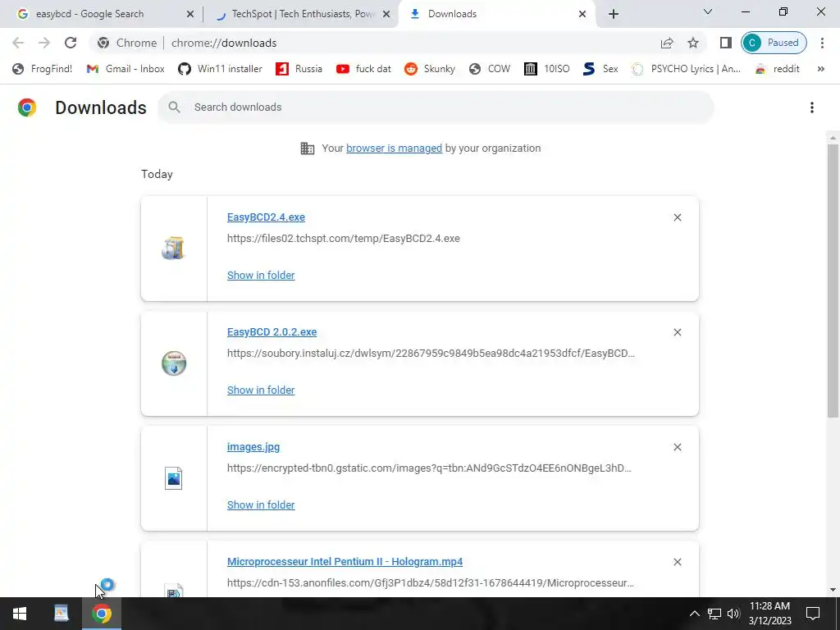Remove EasyBCD 2.0.2.exe from the list

coord(678,332)
